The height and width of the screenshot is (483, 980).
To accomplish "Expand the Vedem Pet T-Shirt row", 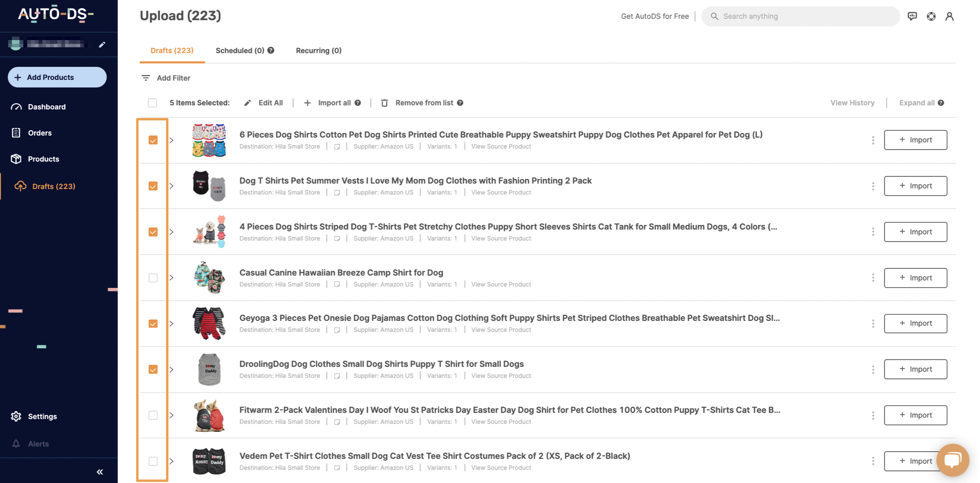I will (172, 461).
